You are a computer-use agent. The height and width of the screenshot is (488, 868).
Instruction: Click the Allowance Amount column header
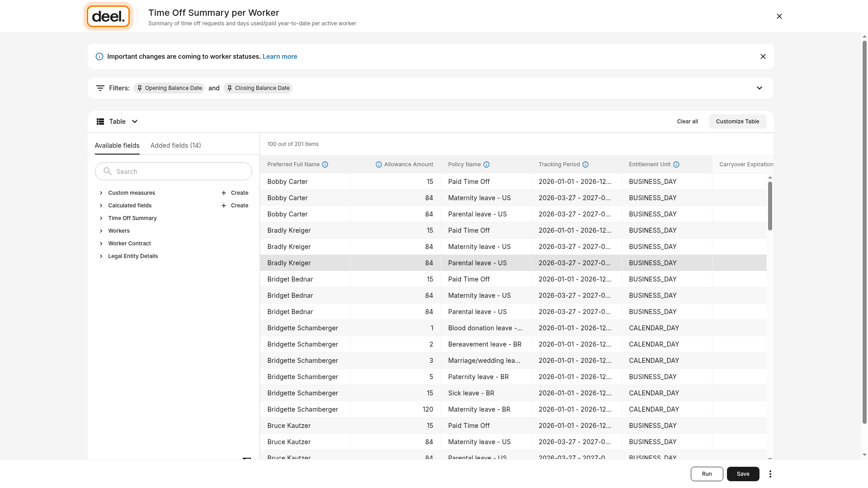396,164
